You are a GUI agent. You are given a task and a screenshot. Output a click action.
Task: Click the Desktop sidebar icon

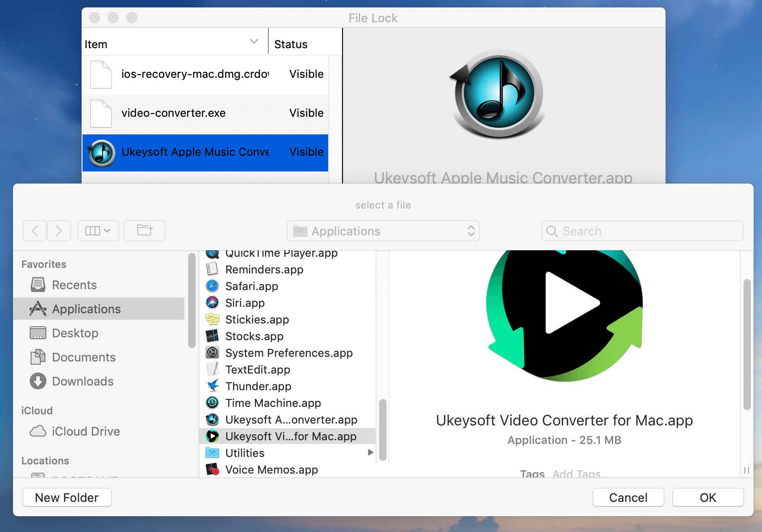(38, 333)
